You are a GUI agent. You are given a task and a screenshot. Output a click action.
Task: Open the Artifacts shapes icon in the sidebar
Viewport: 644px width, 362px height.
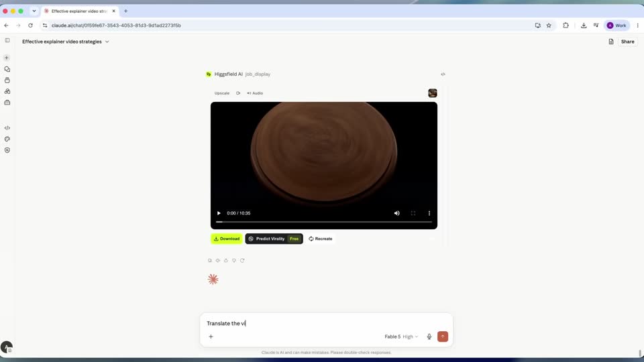pyautogui.click(x=7, y=92)
